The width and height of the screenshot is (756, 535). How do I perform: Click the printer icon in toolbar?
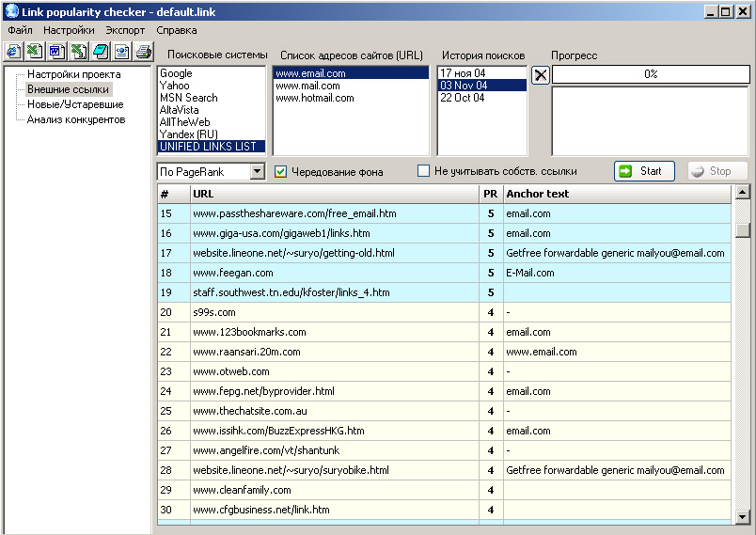[143, 51]
